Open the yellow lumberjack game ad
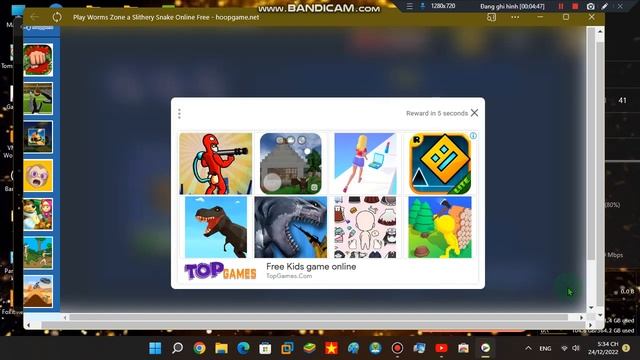 pyautogui.click(x=440, y=227)
